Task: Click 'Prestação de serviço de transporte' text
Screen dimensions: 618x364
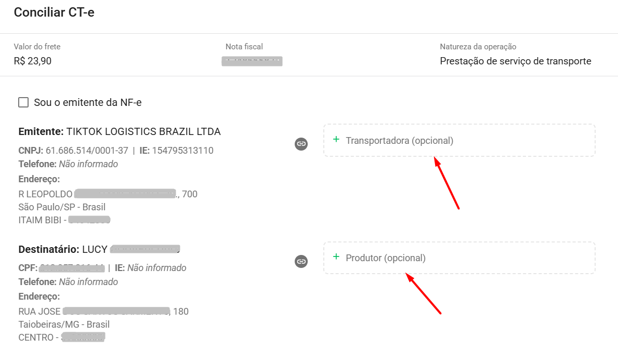Action: coord(516,61)
